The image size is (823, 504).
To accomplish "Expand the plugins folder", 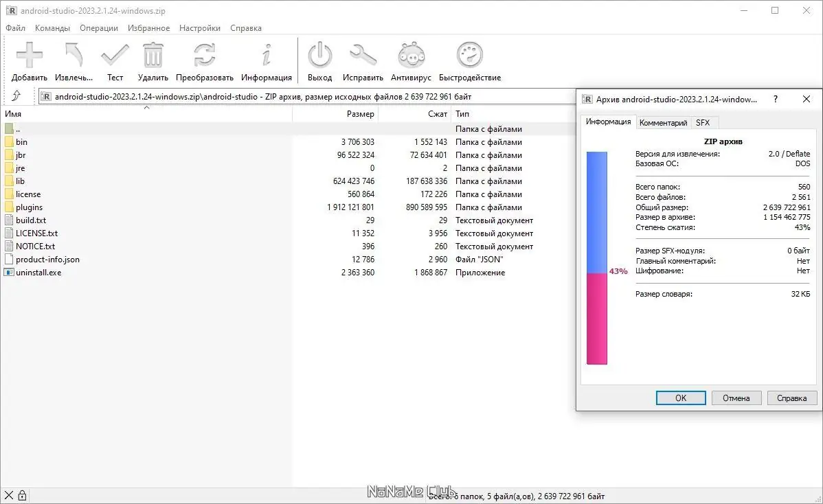I will click(30, 207).
